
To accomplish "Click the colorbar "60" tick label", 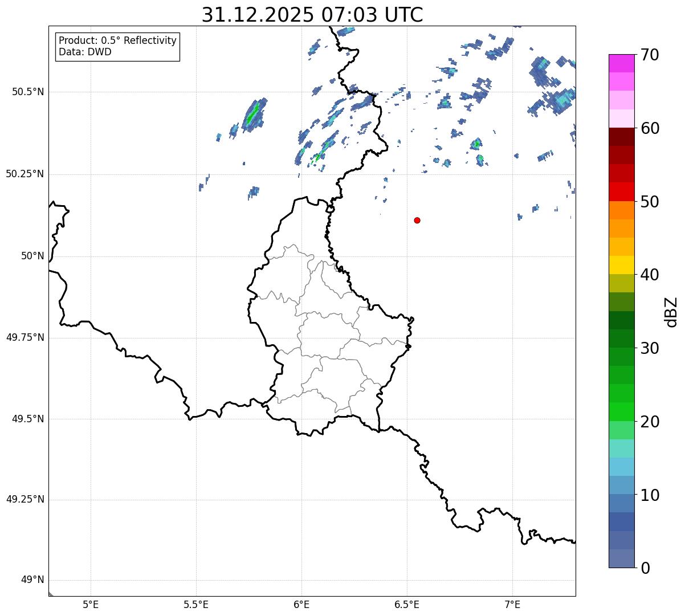I will pyautogui.click(x=650, y=128).
